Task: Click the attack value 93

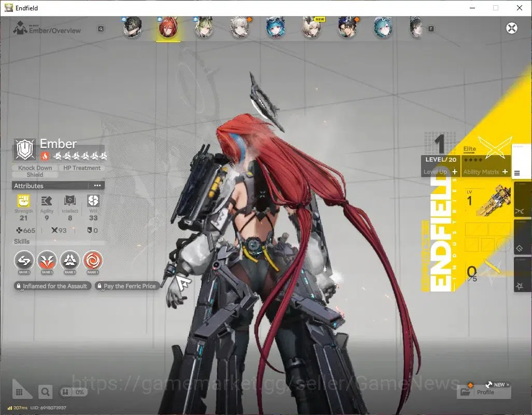Action: point(59,230)
